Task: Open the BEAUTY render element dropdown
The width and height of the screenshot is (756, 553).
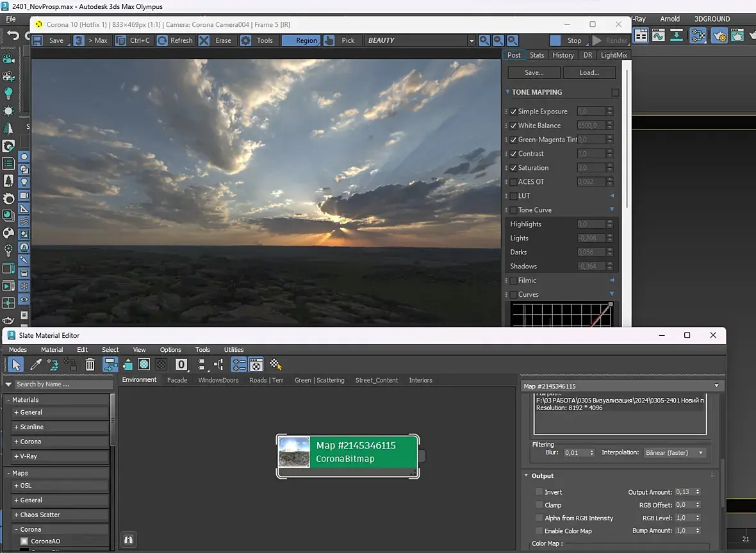Action: coord(472,40)
